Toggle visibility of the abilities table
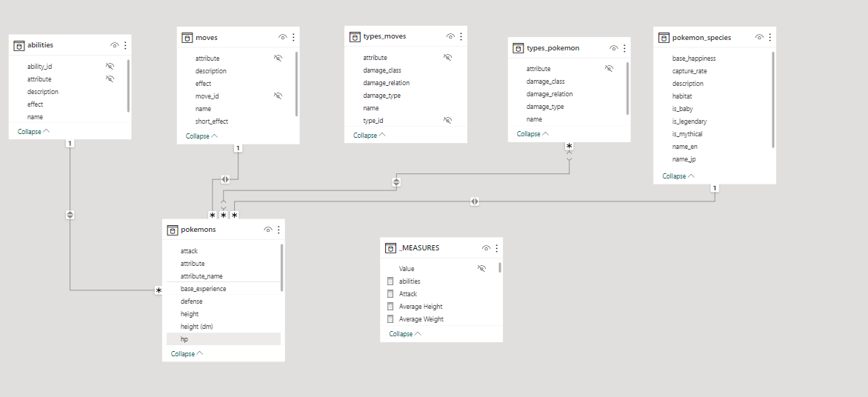Image resolution: width=868 pixels, height=397 pixels. [x=114, y=45]
